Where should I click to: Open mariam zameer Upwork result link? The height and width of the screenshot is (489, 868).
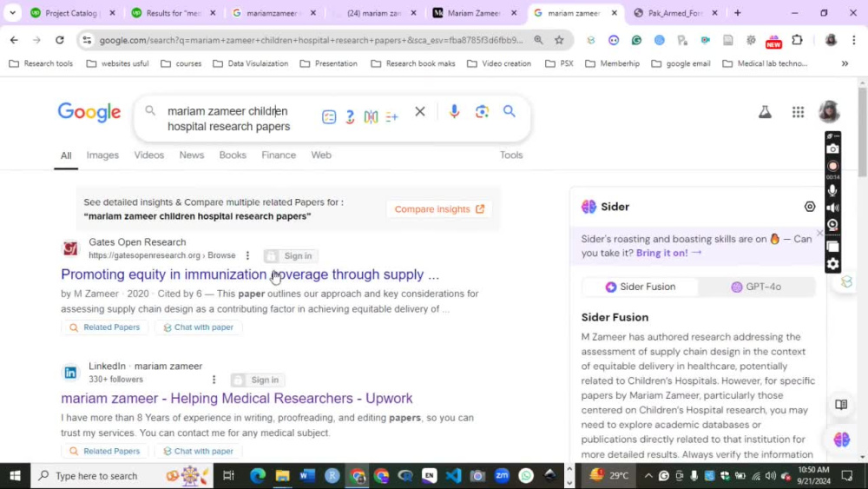click(x=237, y=398)
